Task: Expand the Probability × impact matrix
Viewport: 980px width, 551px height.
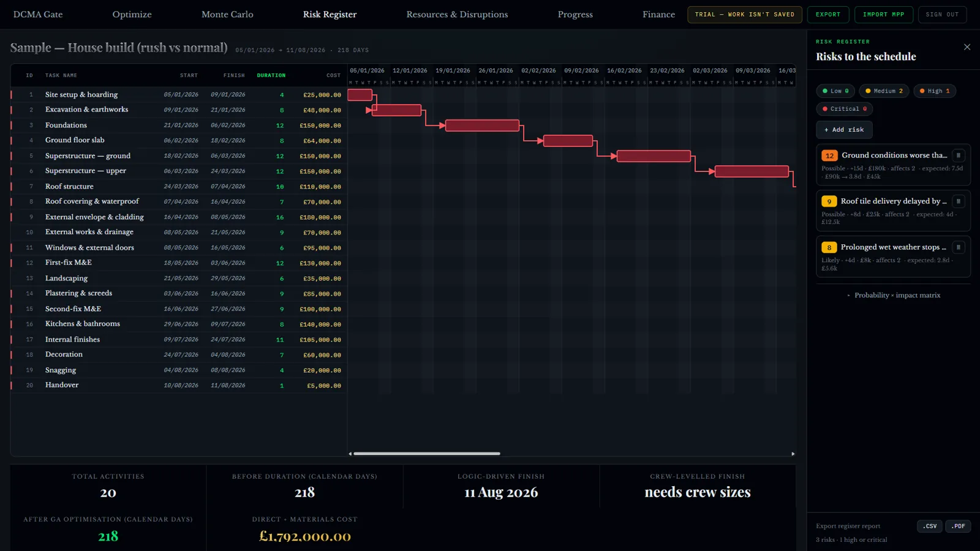Action: [x=894, y=295]
